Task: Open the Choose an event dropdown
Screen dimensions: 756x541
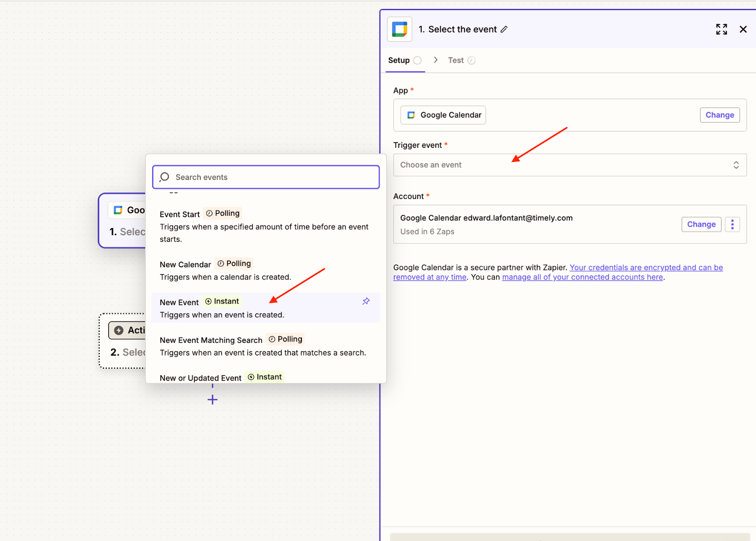Action: click(569, 165)
